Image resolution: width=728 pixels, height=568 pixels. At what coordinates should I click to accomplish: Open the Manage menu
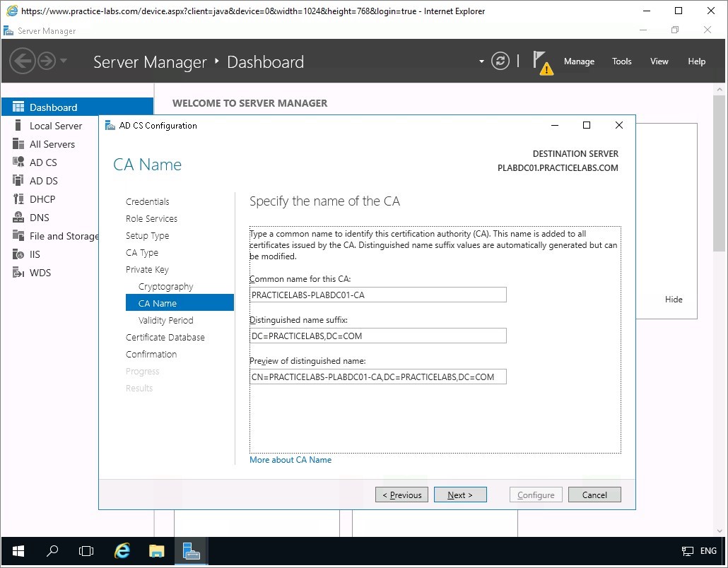coord(579,61)
